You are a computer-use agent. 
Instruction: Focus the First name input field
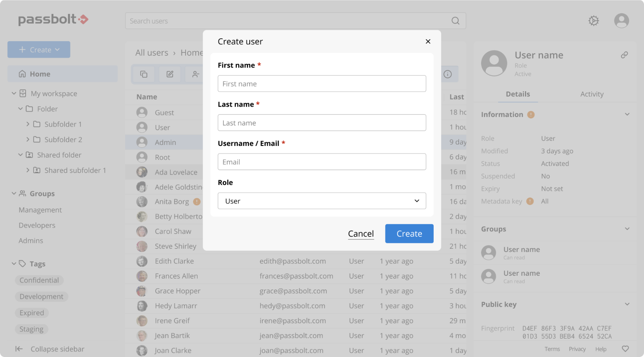pos(322,84)
